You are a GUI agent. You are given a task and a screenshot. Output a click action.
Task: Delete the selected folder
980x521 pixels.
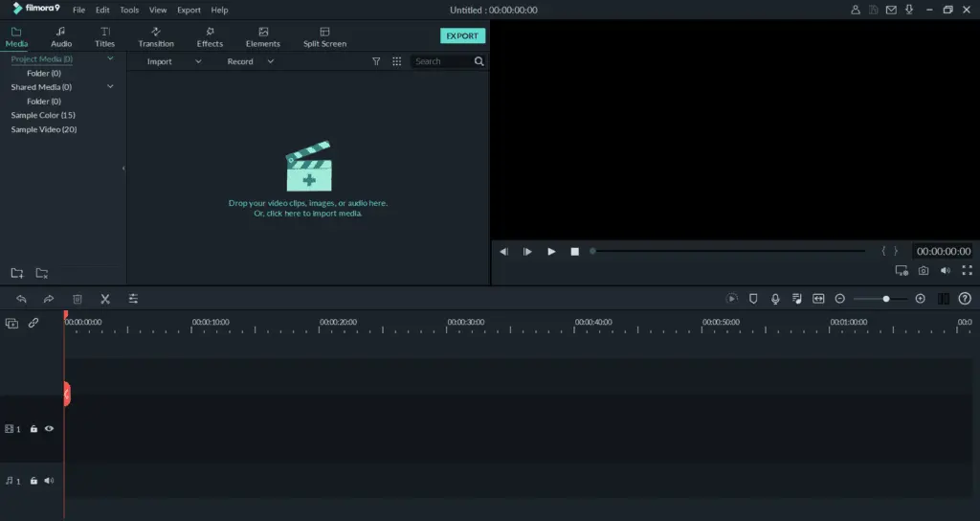(42, 273)
